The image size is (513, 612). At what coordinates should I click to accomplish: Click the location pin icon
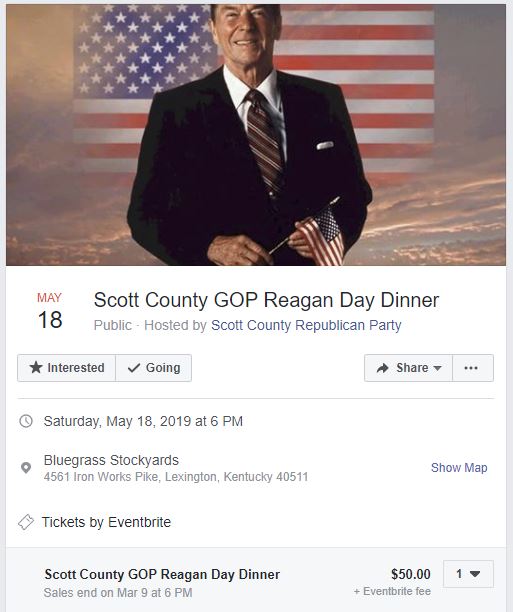click(x=26, y=468)
